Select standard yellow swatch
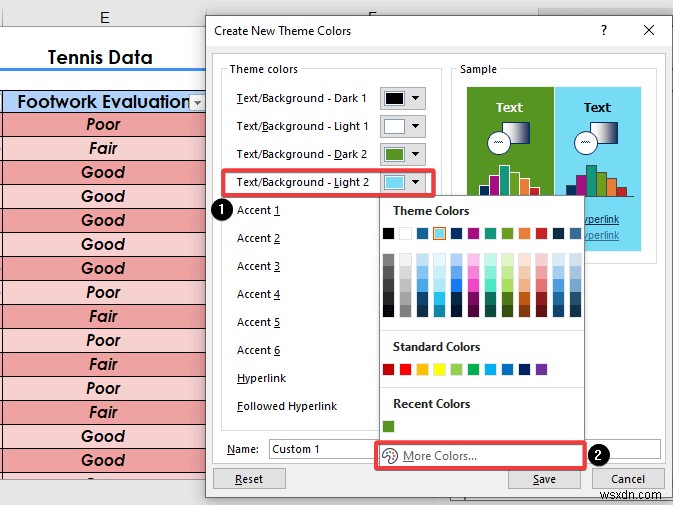This screenshot has height=505, width=673. click(x=439, y=369)
